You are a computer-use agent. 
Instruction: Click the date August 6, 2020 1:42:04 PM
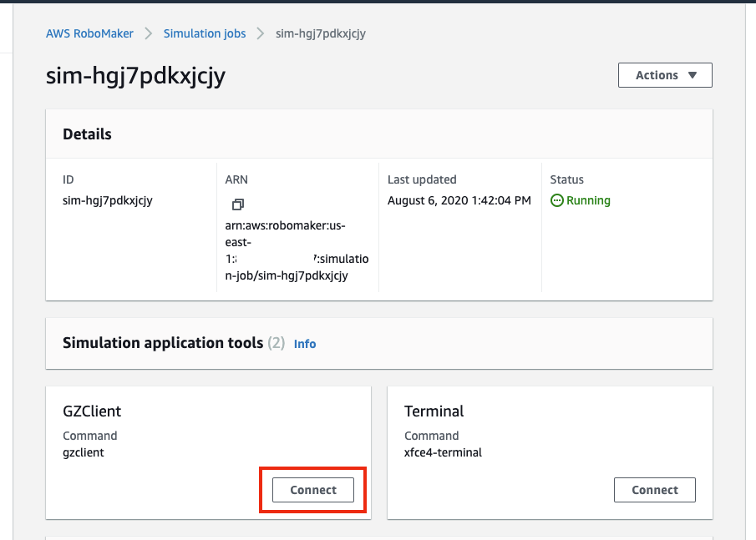pyautogui.click(x=459, y=200)
